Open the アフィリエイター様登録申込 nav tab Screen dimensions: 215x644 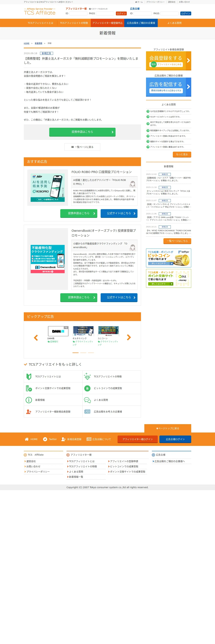point(107,23)
